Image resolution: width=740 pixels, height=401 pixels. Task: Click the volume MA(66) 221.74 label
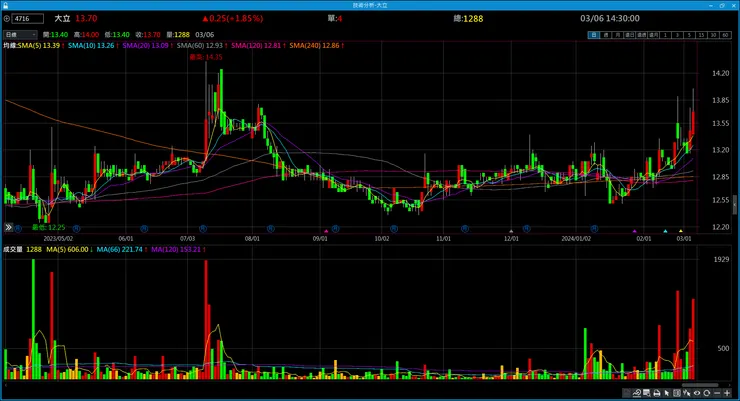[121, 249]
